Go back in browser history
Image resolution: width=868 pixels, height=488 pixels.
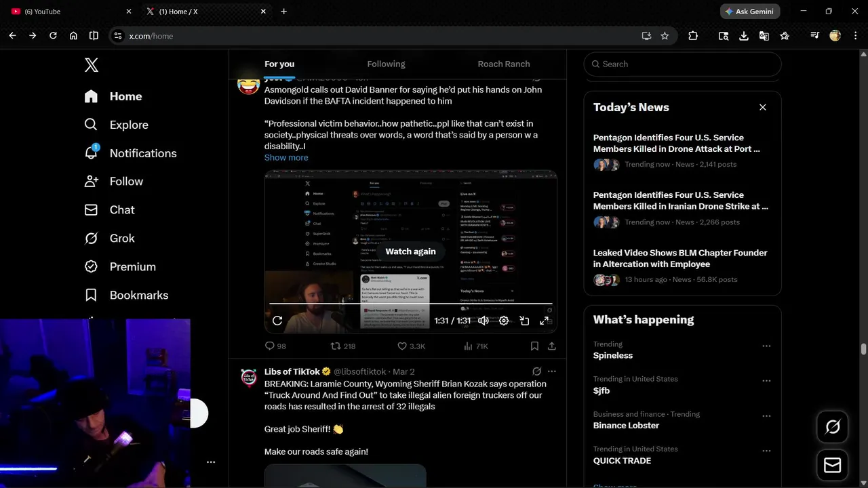coord(12,36)
